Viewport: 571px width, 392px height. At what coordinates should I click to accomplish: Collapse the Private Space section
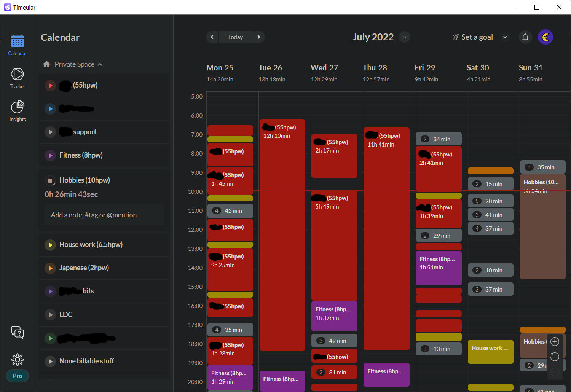point(100,64)
